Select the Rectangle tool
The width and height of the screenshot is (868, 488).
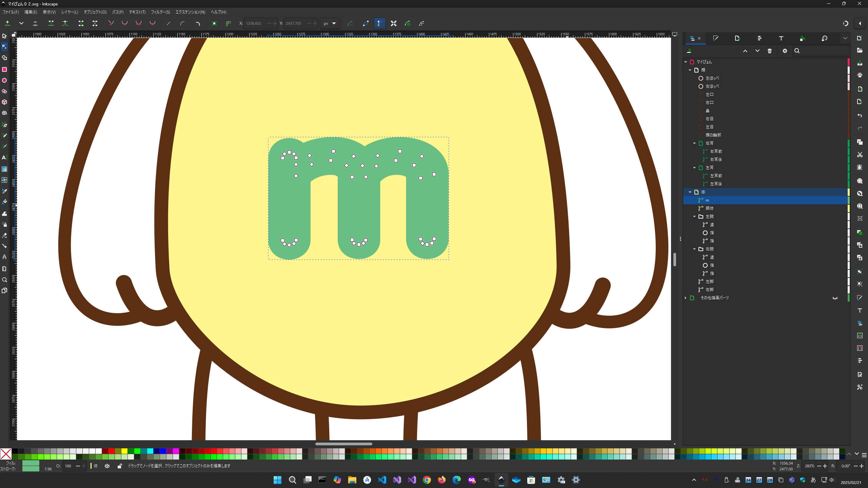coord(4,69)
